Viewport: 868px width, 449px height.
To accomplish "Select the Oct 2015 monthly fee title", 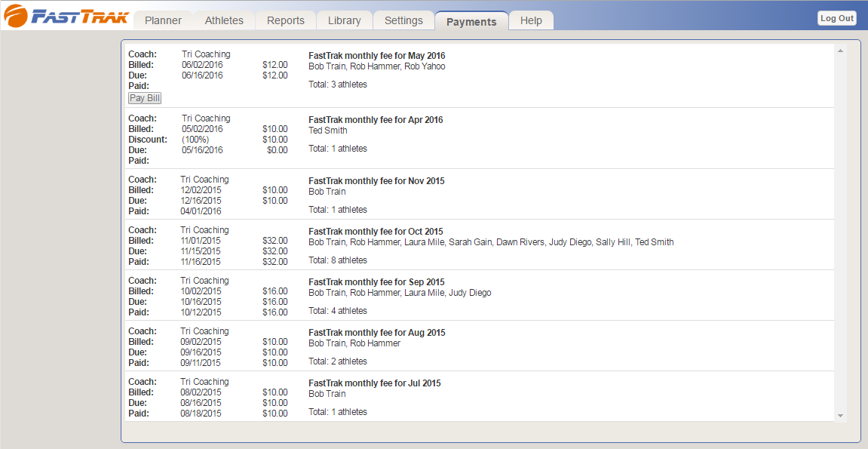I will (x=376, y=232).
